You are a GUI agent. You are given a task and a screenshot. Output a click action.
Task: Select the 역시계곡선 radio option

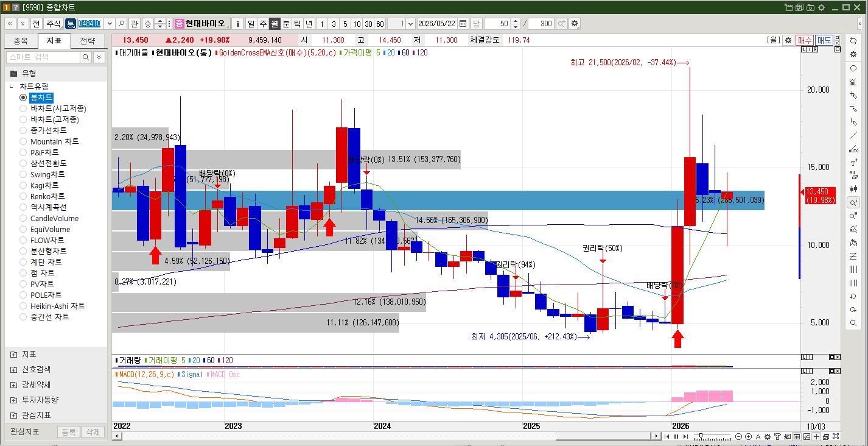tap(23, 207)
